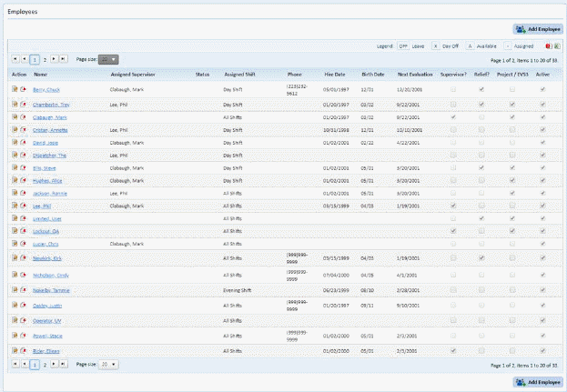Open the top Page size dropdown

108,58
